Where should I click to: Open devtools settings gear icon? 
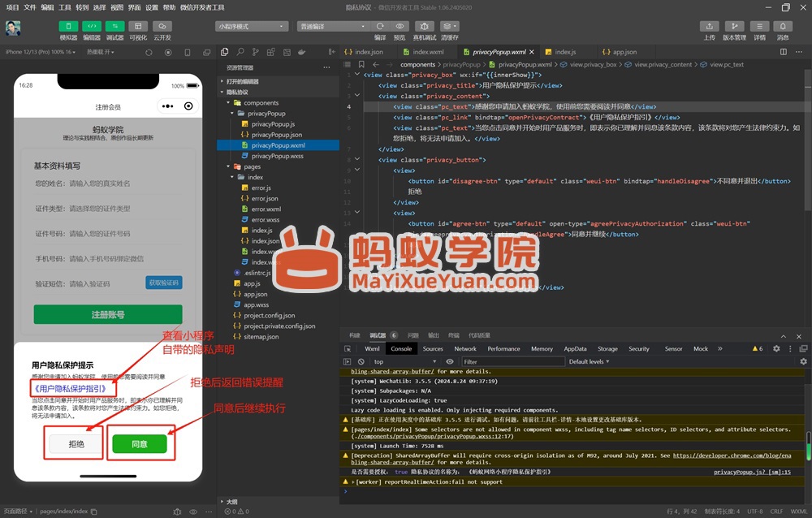(x=776, y=348)
